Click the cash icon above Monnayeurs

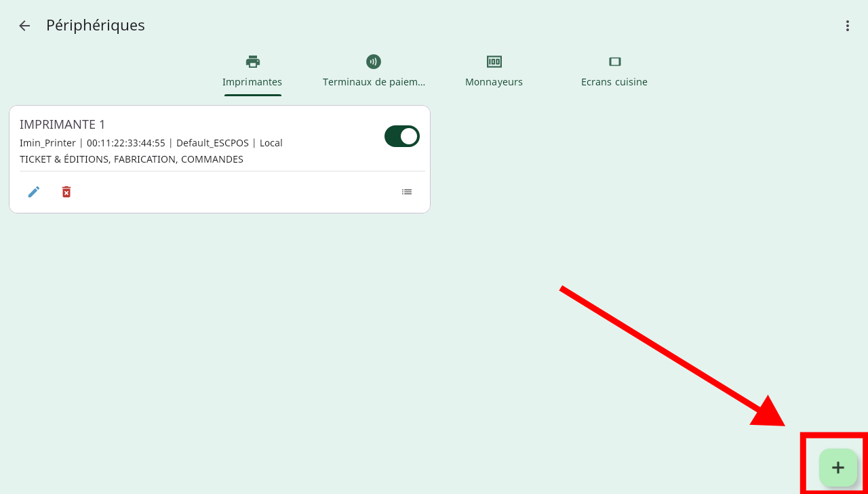coord(494,62)
